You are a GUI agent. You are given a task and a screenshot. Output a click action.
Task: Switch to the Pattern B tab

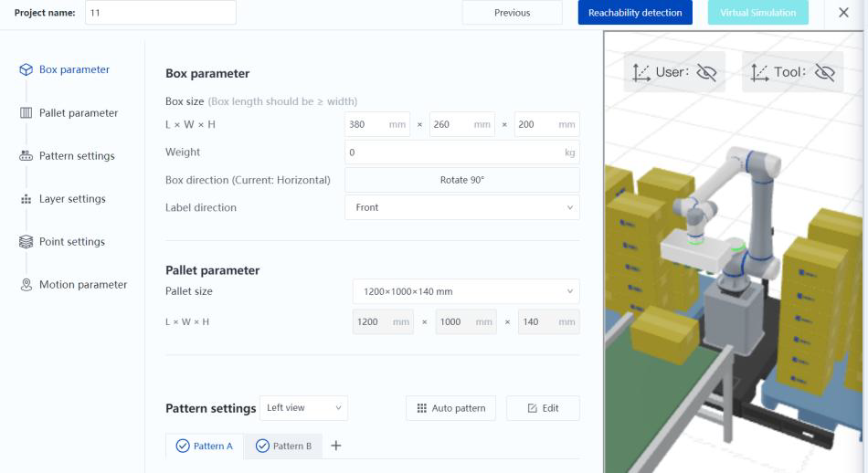[x=283, y=446]
